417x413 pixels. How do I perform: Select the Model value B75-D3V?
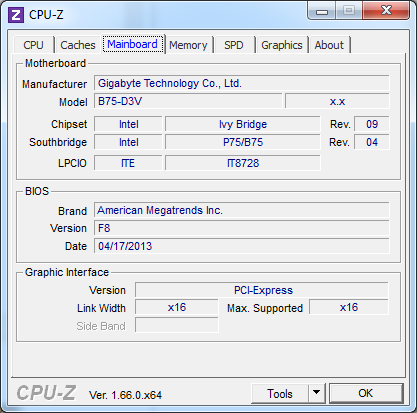pos(188,101)
